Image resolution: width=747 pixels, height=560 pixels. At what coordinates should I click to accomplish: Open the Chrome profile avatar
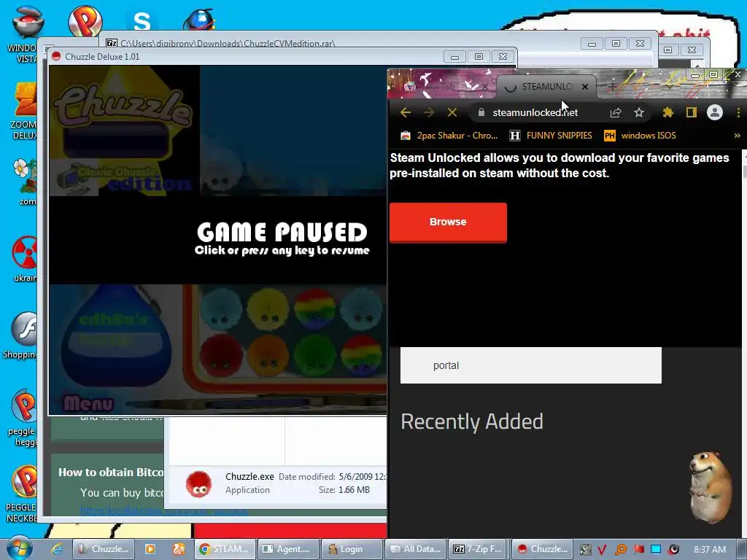715,112
